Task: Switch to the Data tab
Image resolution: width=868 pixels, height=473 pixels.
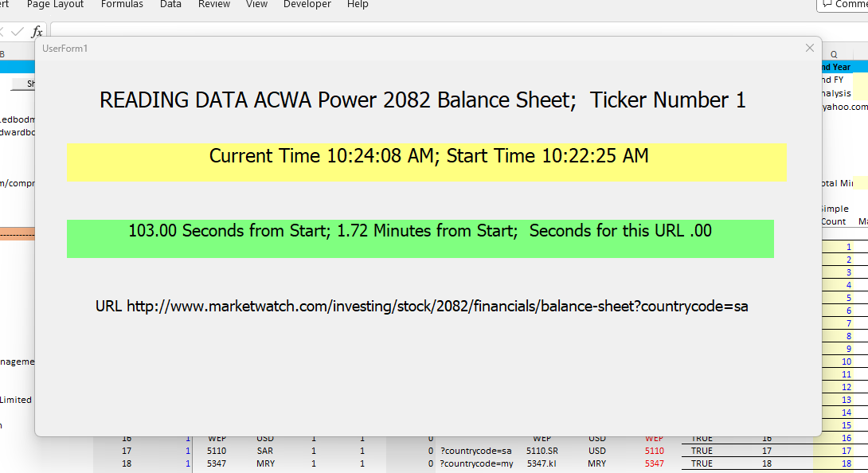Action: (x=170, y=5)
